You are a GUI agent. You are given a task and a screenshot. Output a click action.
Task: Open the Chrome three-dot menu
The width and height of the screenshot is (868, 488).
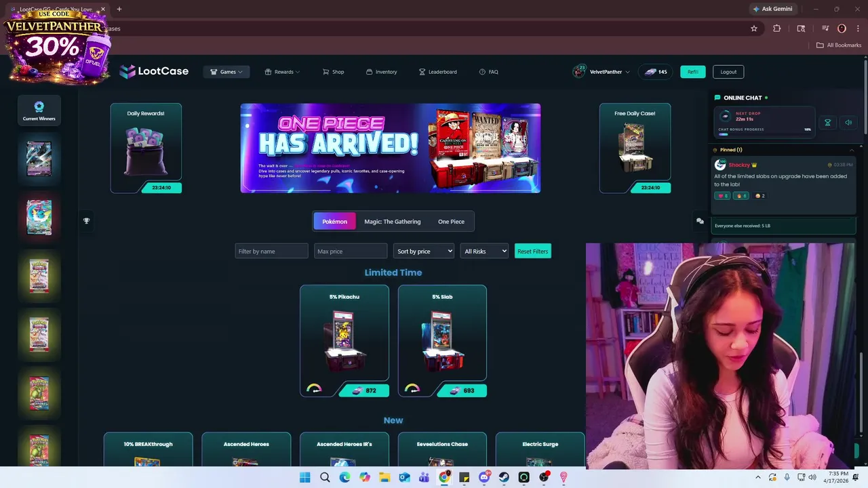point(858,28)
